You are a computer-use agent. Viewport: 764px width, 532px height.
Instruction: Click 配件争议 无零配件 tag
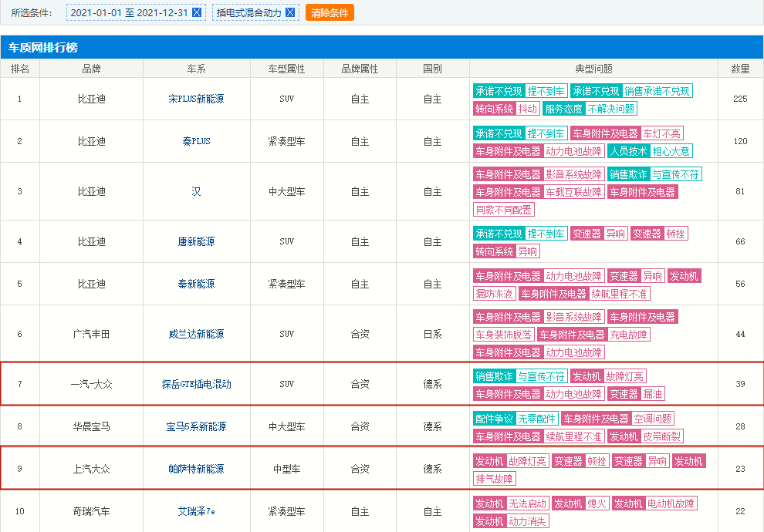click(516, 419)
